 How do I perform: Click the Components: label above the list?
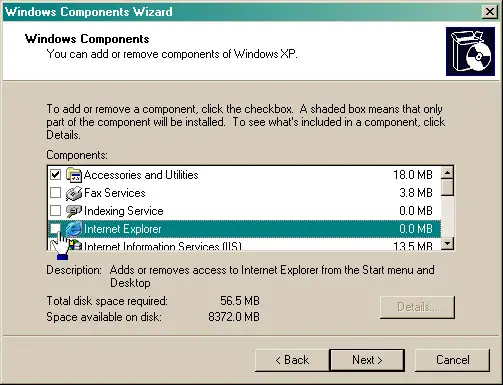pos(77,155)
